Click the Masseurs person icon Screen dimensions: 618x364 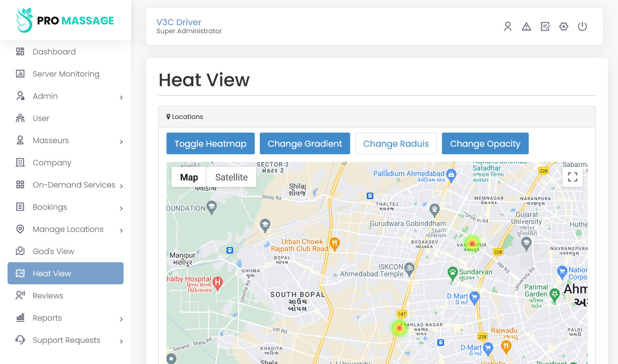[20, 140]
